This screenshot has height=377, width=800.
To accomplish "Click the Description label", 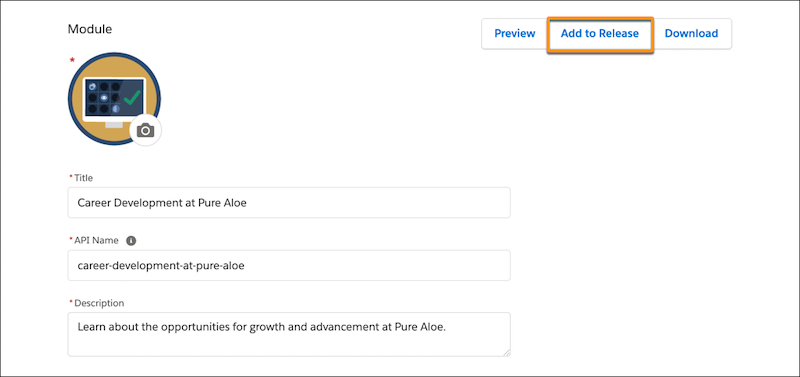I will (99, 303).
